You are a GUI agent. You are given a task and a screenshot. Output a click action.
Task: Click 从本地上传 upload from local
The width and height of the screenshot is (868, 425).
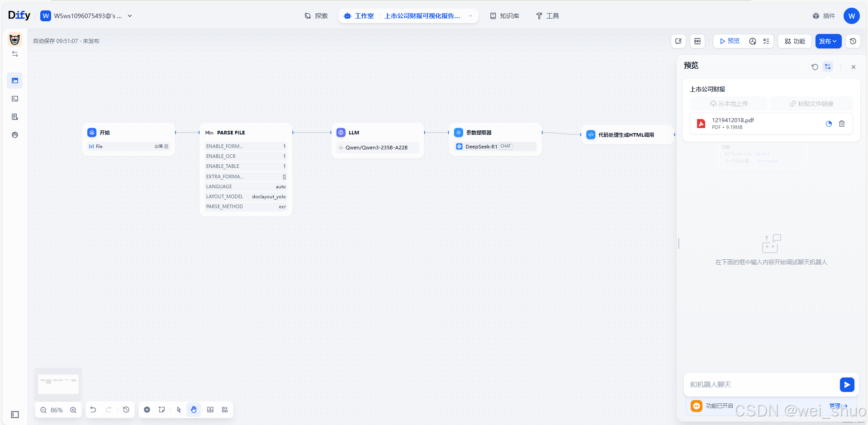coord(729,104)
